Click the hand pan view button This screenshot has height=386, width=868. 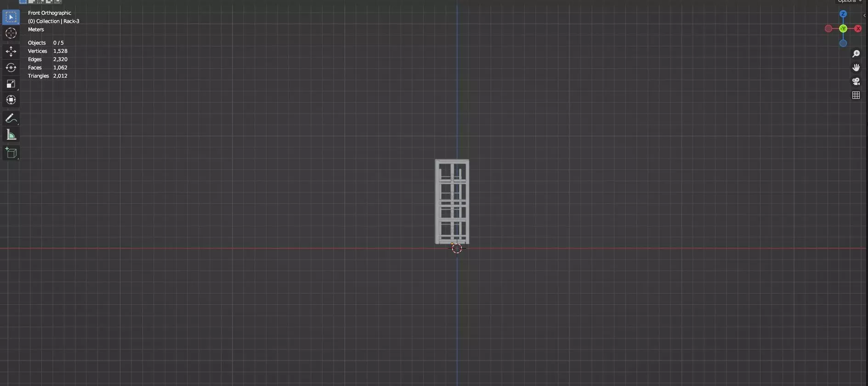856,68
